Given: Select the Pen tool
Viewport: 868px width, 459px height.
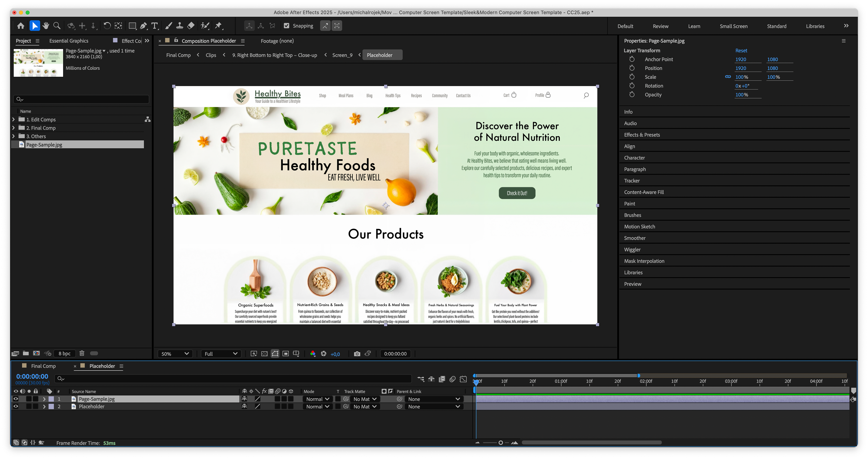Looking at the screenshot, I should coord(144,26).
